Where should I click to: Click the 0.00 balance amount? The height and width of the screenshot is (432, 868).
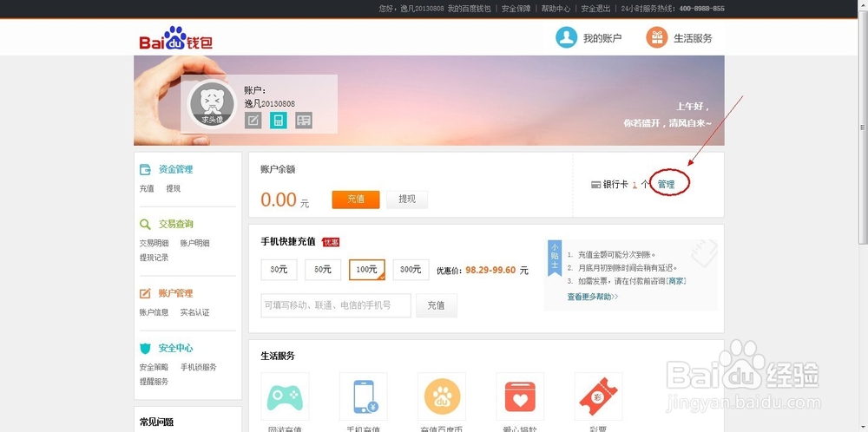tap(279, 200)
